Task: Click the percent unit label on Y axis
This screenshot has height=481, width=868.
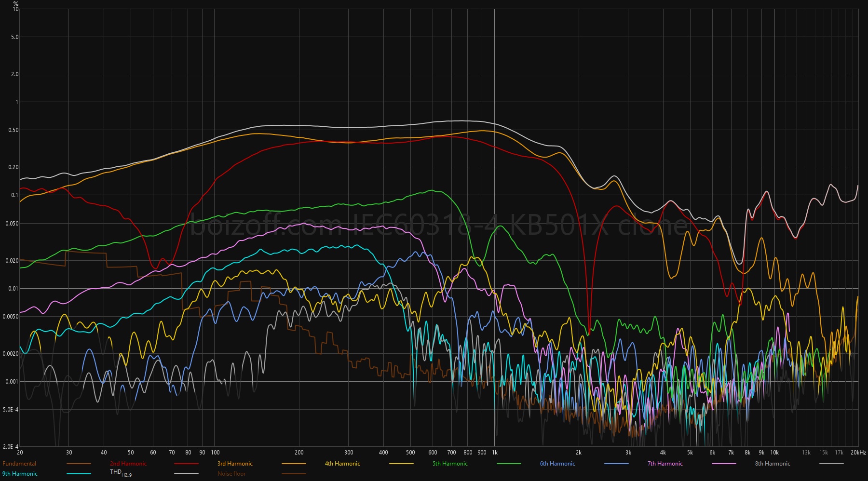Action: point(15,3)
